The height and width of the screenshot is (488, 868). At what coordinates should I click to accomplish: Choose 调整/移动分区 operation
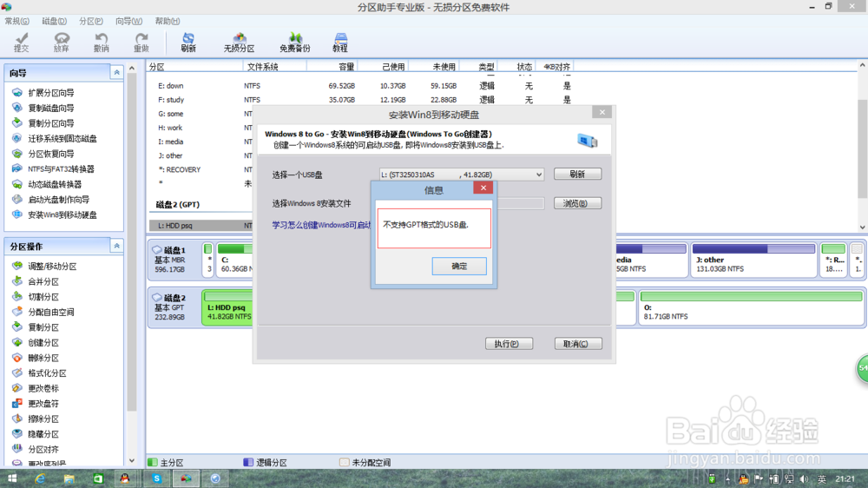[x=52, y=267]
